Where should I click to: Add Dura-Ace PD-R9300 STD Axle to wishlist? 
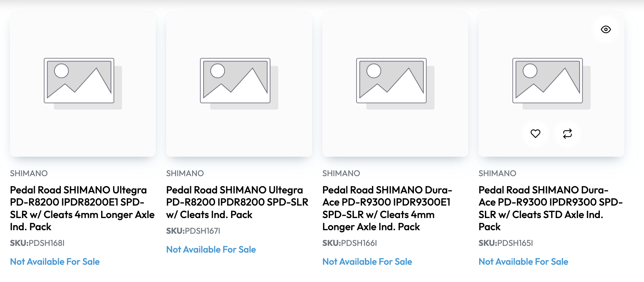tap(535, 133)
